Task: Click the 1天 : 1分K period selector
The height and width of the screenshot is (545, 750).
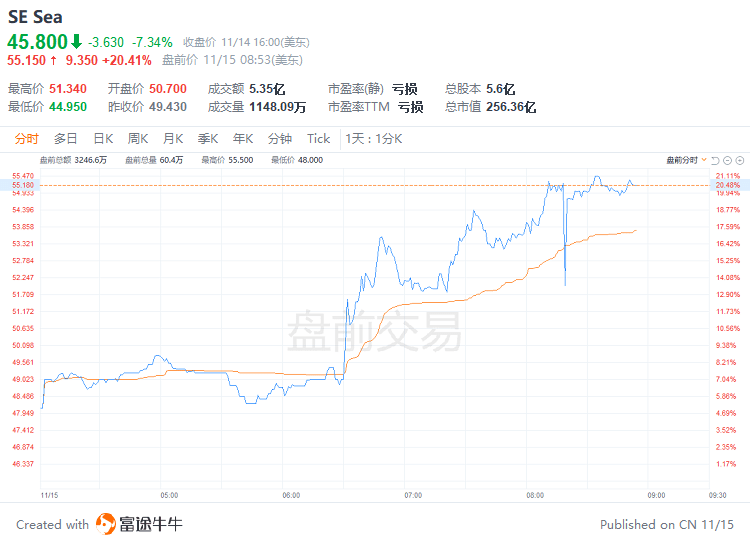Action: (374, 139)
